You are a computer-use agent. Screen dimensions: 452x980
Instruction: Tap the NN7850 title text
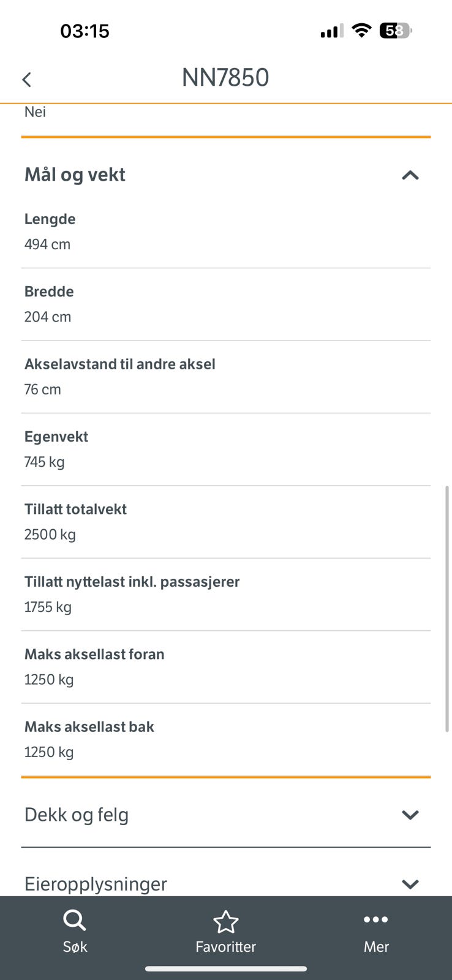(x=225, y=78)
